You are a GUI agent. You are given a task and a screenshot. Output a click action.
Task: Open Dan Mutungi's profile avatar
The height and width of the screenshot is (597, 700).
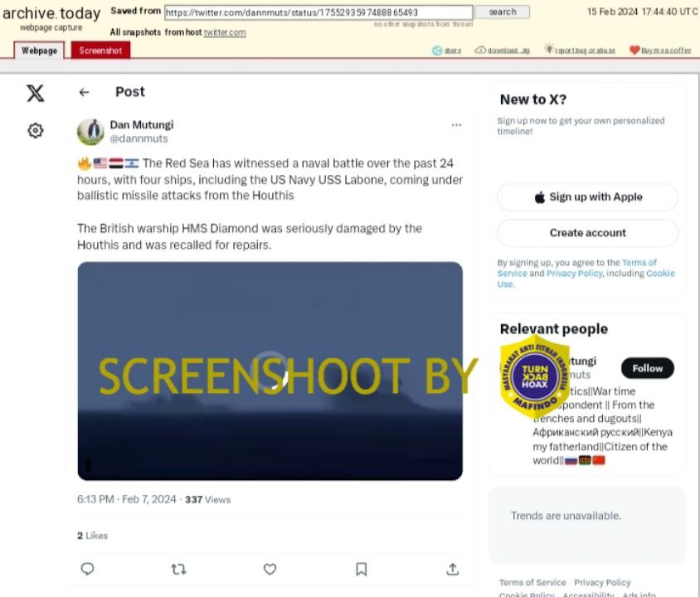[x=90, y=132]
